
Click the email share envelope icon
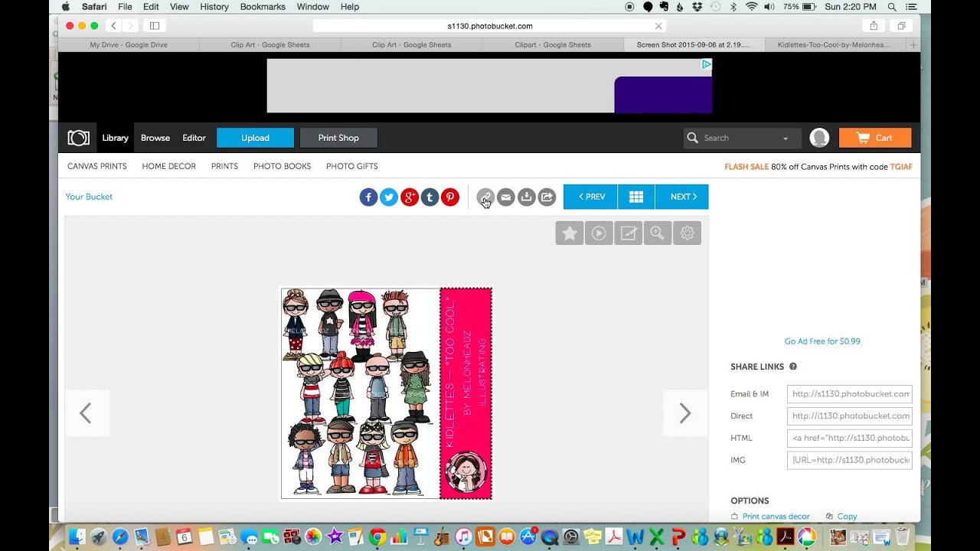505,197
